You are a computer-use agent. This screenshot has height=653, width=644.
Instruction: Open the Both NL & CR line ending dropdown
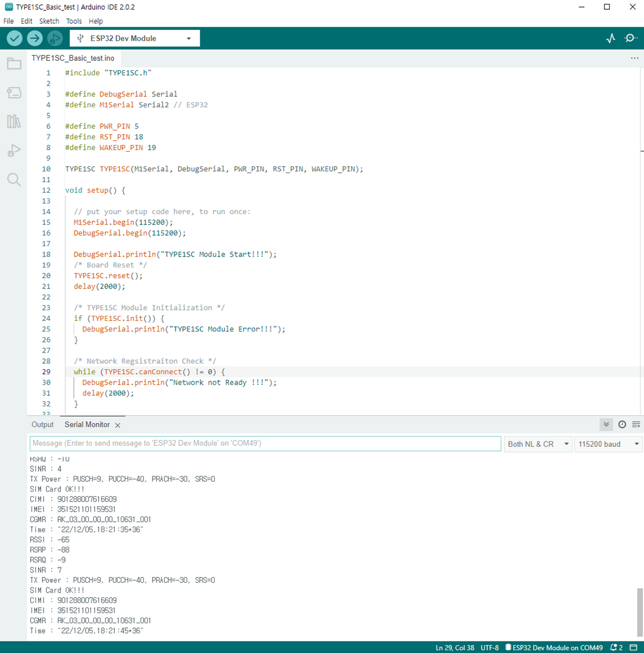click(538, 444)
